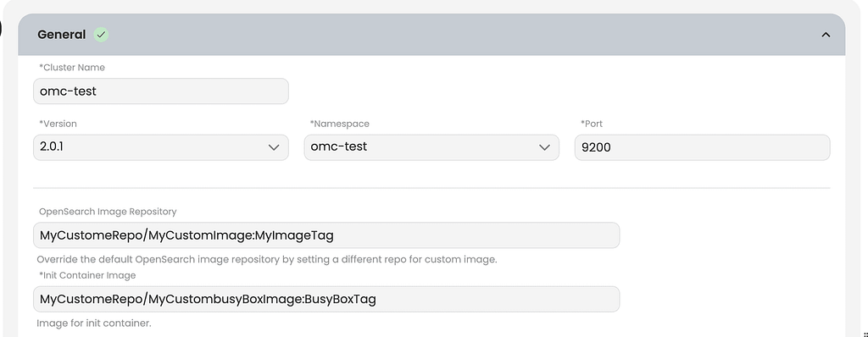Edit the OpenSearch Image Repository field
The image size is (868, 337).
click(x=326, y=235)
